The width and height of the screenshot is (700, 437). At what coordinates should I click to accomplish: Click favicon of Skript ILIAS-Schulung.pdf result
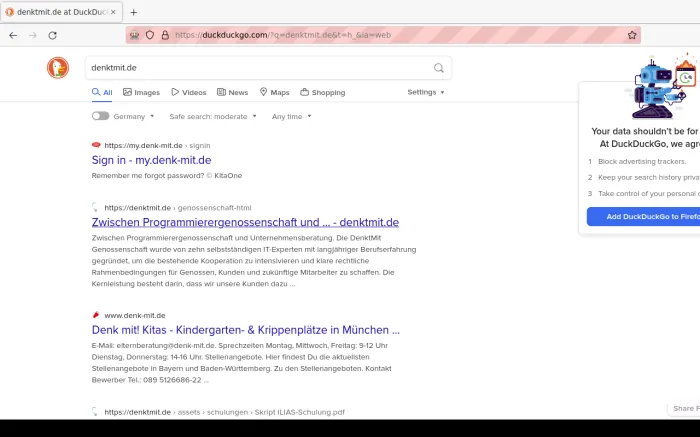[x=95, y=412]
